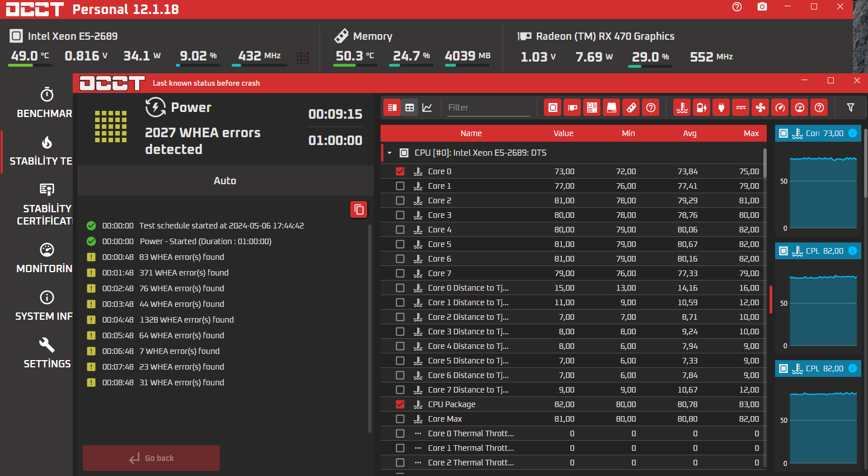Toggle the question mark filter beside the memory stick icon
This screenshot has height=476, width=868.
coord(651,108)
